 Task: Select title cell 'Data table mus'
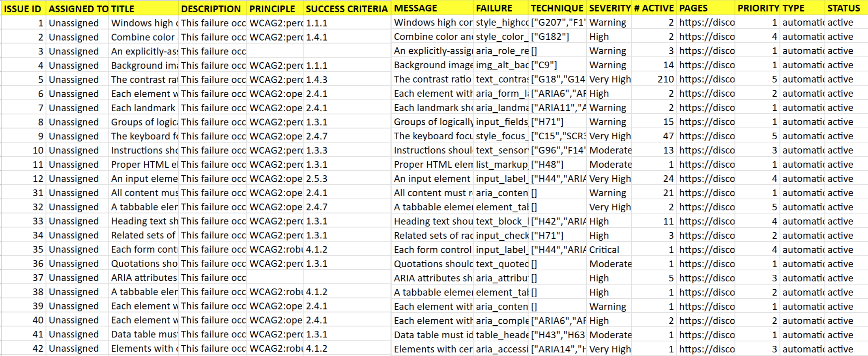pyautogui.click(x=143, y=335)
